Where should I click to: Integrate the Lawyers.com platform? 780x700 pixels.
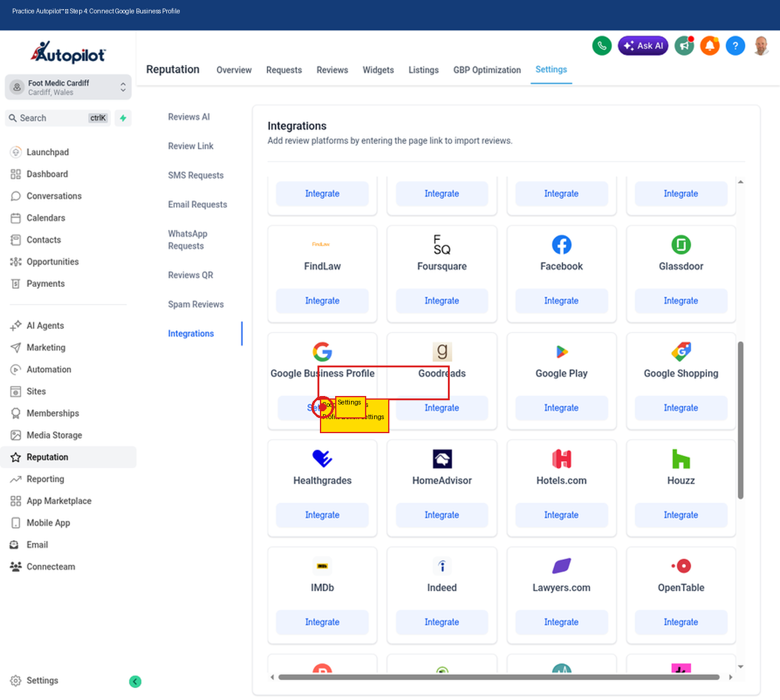point(561,623)
